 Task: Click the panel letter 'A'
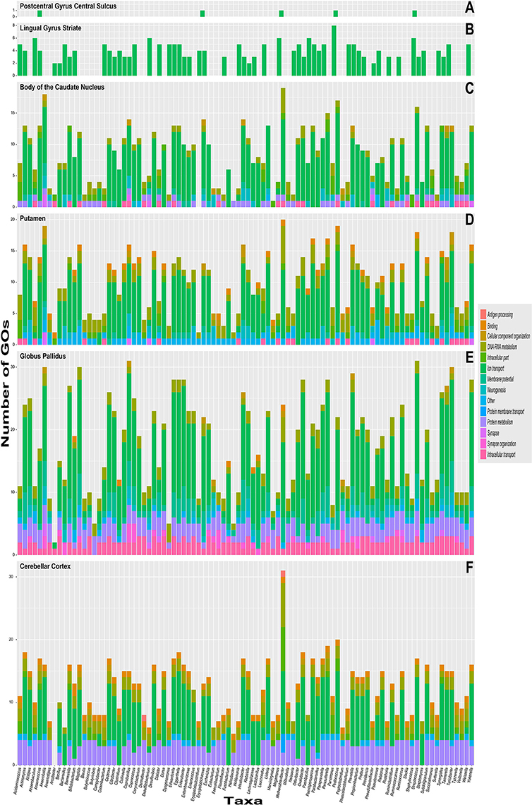click(469, 8)
